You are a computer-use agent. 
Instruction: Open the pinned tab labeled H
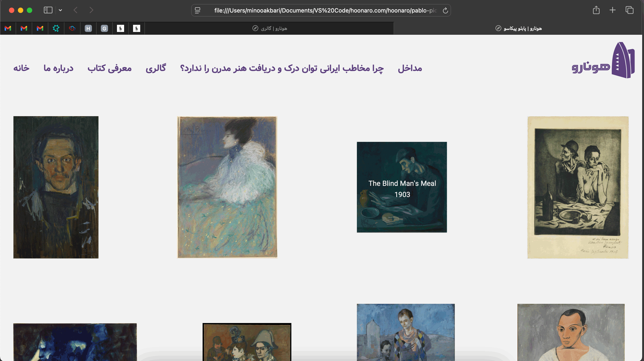(x=88, y=28)
